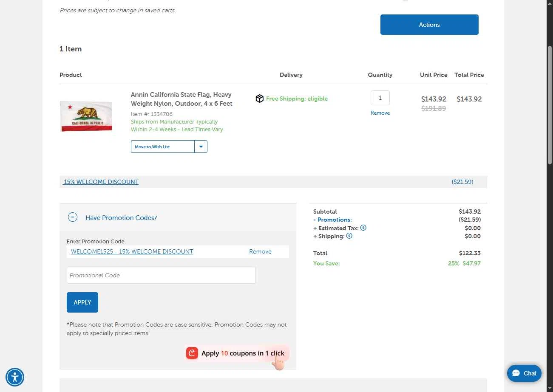Click the Promotions link in summary
The image size is (553, 392).
(335, 220)
